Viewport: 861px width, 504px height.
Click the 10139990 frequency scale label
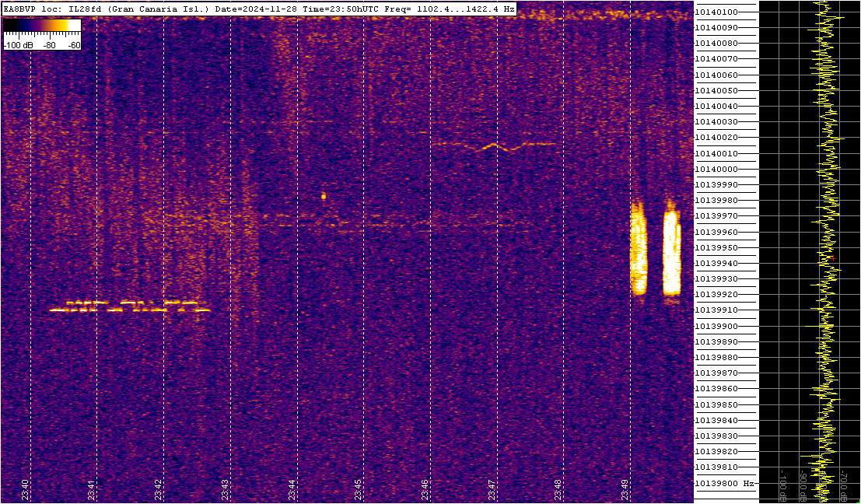click(x=716, y=184)
